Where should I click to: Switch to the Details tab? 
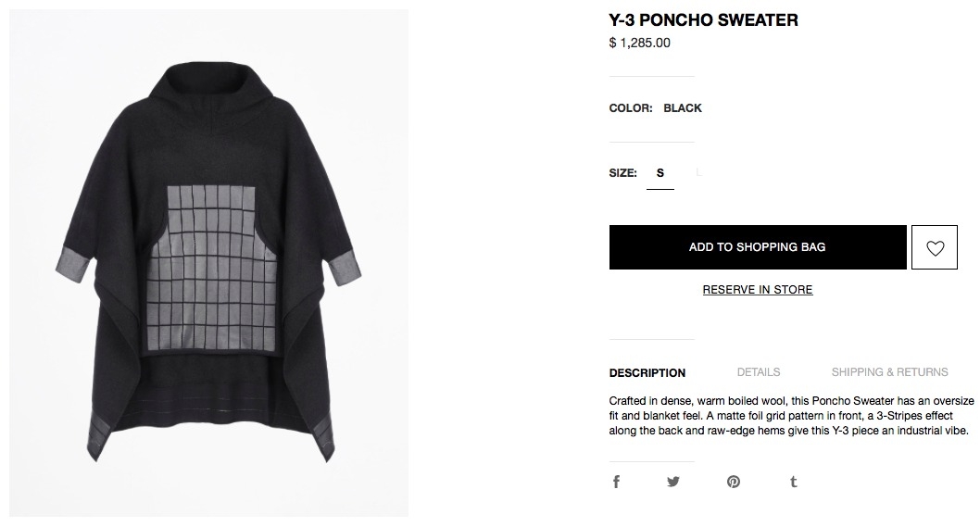coord(758,372)
